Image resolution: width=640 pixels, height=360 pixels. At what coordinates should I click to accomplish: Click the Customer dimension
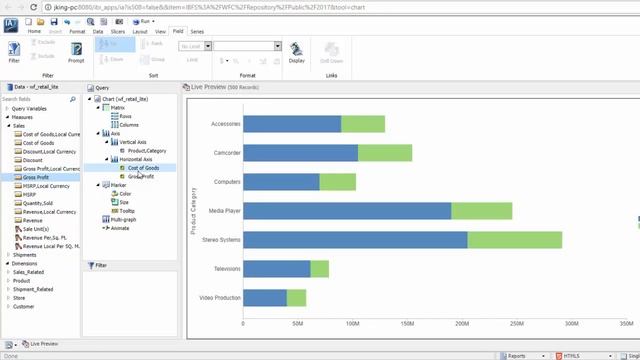23,306
